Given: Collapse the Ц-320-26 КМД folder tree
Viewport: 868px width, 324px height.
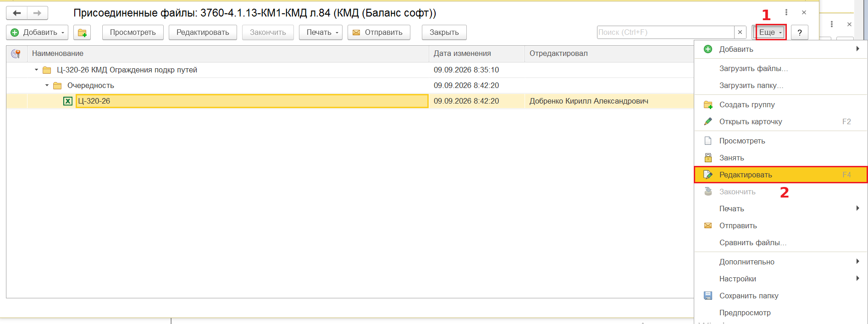Looking at the screenshot, I should [37, 70].
